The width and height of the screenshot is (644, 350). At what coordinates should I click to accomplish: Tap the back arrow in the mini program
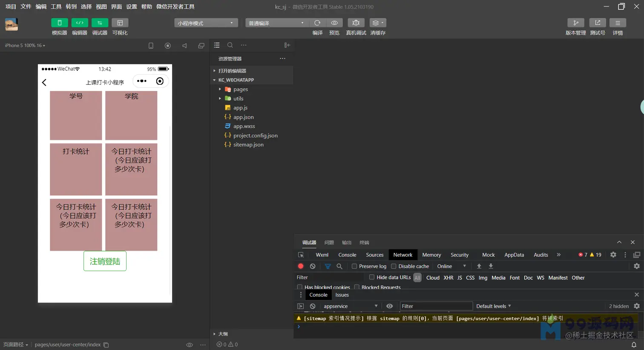pos(44,82)
